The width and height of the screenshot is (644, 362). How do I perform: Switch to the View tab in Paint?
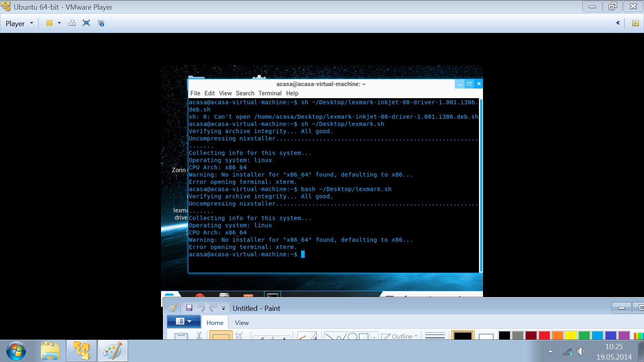(242, 323)
